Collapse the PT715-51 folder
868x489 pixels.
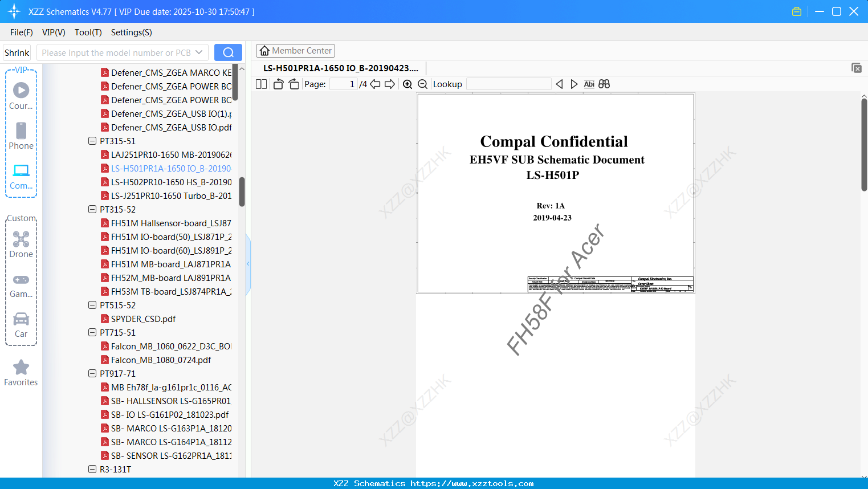[92, 332]
